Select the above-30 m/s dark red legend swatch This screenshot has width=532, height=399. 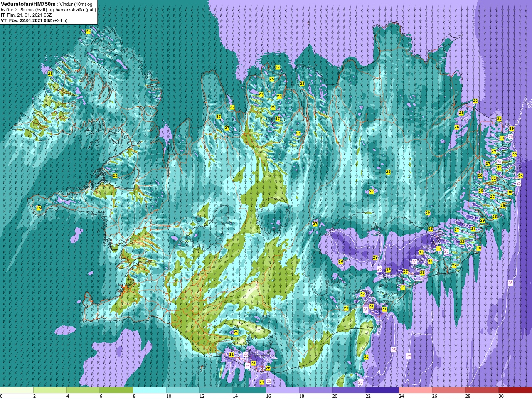coord(515,390)
